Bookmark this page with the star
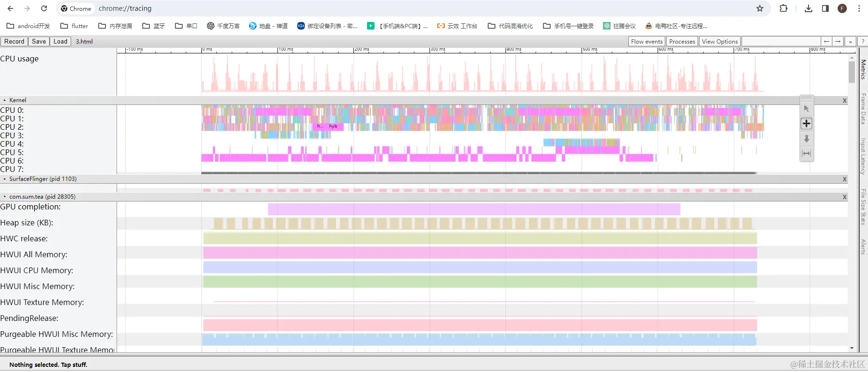Viewport: 868px width, 372px height. click(x=760, y=8)
